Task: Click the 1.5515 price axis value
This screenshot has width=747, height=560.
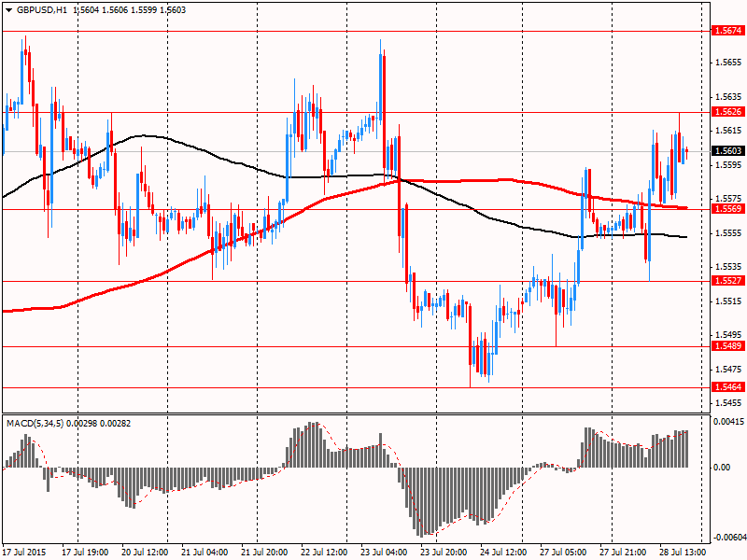Action: point(729,301)
